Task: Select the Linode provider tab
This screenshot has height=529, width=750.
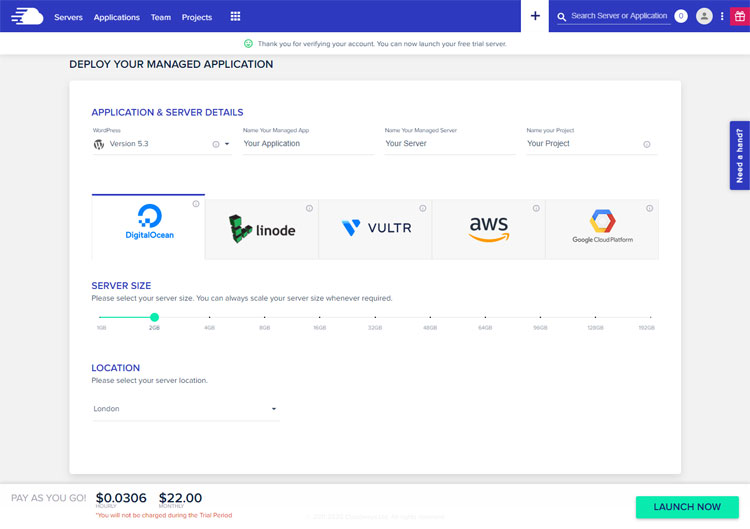Action: click(x=262, y=229)
